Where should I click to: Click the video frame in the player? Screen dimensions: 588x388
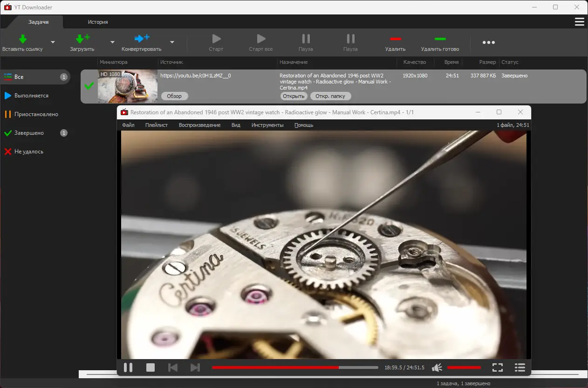[x=324, y=245]
